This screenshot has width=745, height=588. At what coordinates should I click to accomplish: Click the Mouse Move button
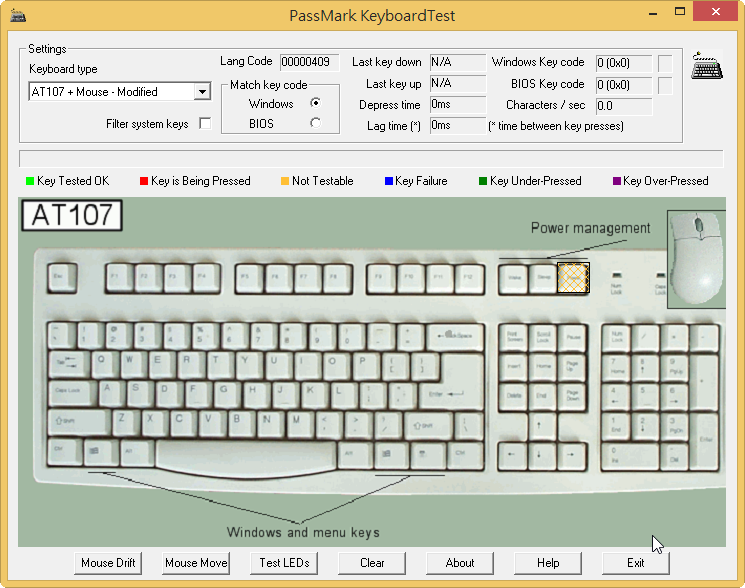tap(196, 563)
